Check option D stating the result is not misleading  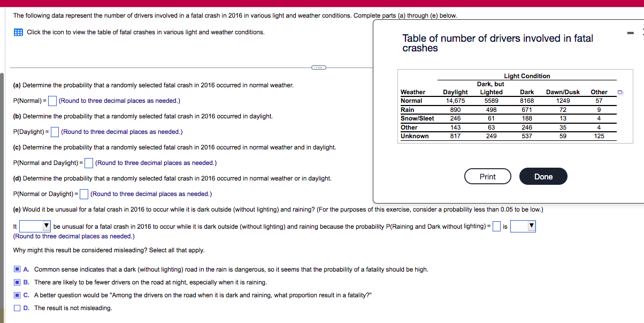(x=17, y=308)
